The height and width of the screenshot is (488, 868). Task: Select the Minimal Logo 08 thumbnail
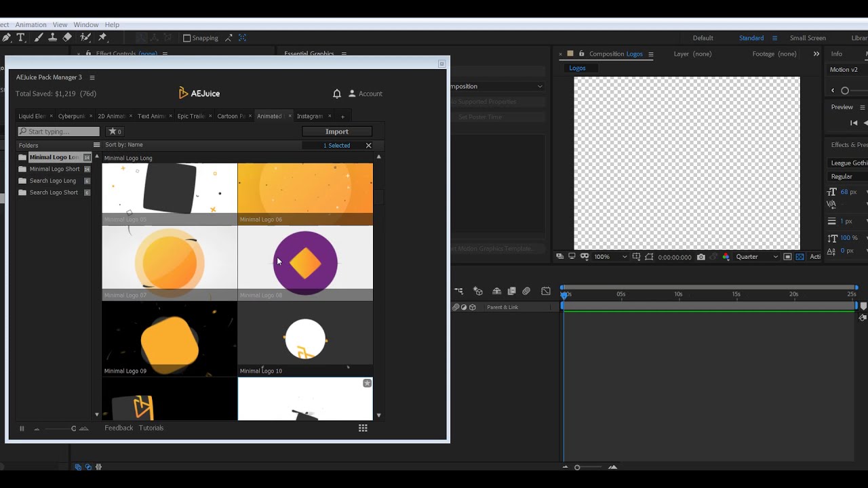[305, 262]
